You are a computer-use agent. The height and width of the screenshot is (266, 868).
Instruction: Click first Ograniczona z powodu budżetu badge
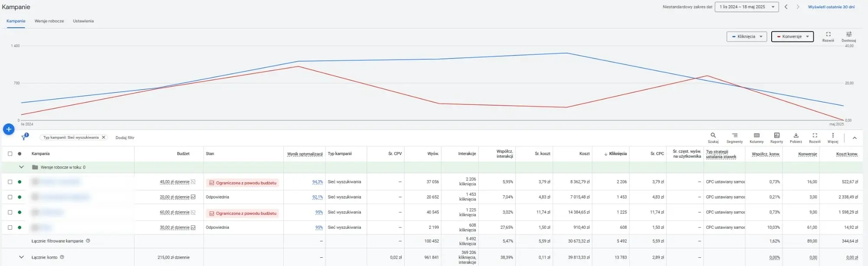(x=243, y=183)
